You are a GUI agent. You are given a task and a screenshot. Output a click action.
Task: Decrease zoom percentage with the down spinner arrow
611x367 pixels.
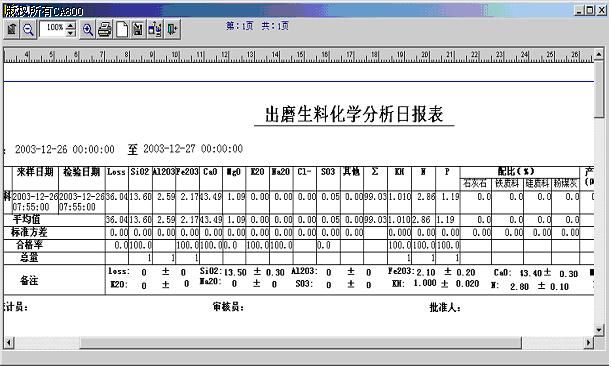[71, 34]
